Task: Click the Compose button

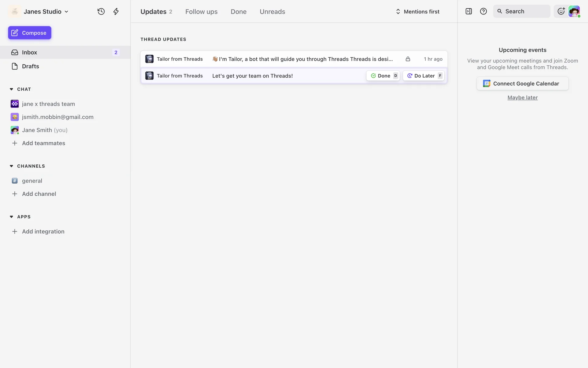Action: (30, 33)
